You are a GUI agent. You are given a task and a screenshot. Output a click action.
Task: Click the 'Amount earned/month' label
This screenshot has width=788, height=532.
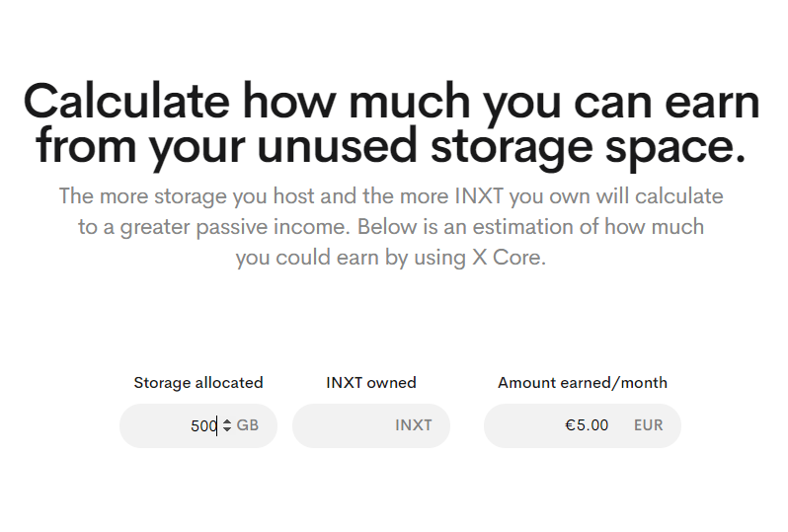tap(583, 383)
